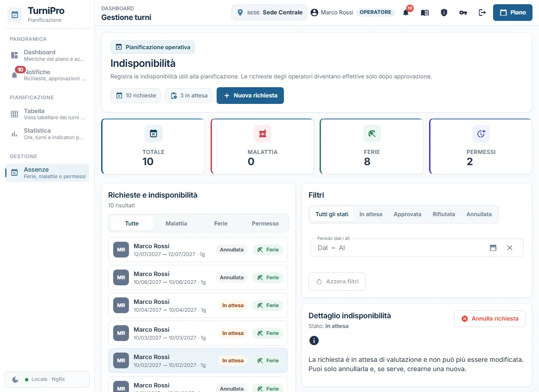
Task: Select the request dated 10/04/2027
Action: (x=198, y=305)
